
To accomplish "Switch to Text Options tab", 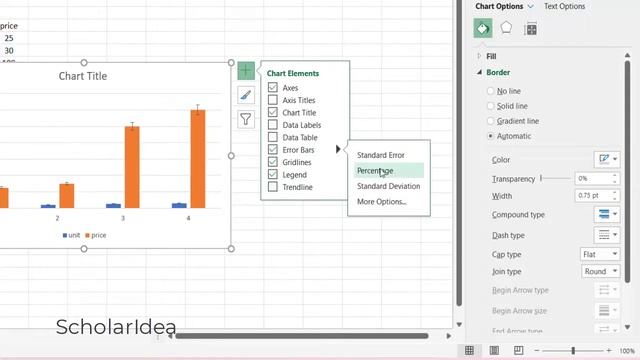I will 564,7.
